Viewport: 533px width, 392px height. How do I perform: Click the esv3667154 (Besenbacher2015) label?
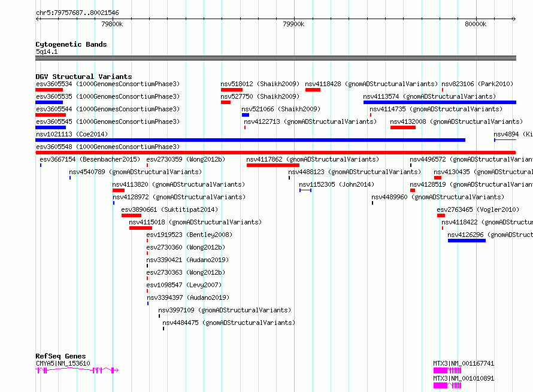pos(90,159)
